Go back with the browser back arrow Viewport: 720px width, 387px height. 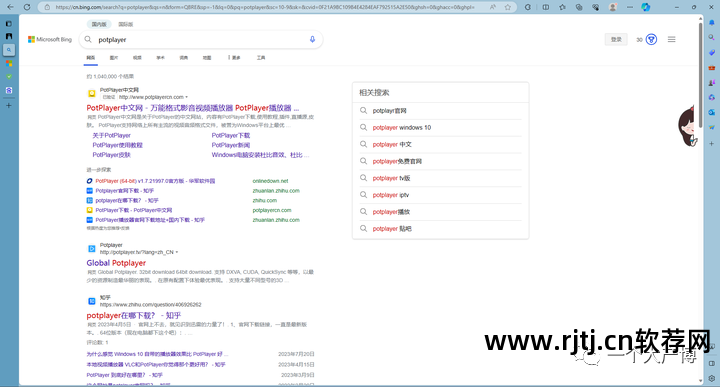[x=10, y=7]
